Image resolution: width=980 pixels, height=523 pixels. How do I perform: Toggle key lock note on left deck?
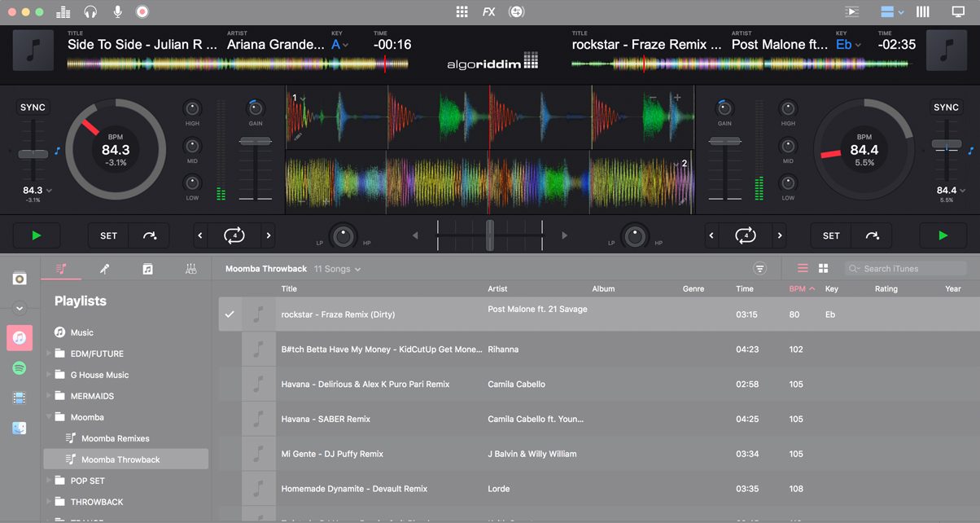[58, 151]
